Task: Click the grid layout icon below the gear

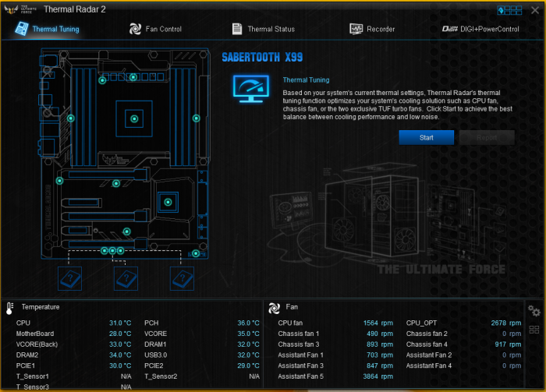Action: click(534, 330)
